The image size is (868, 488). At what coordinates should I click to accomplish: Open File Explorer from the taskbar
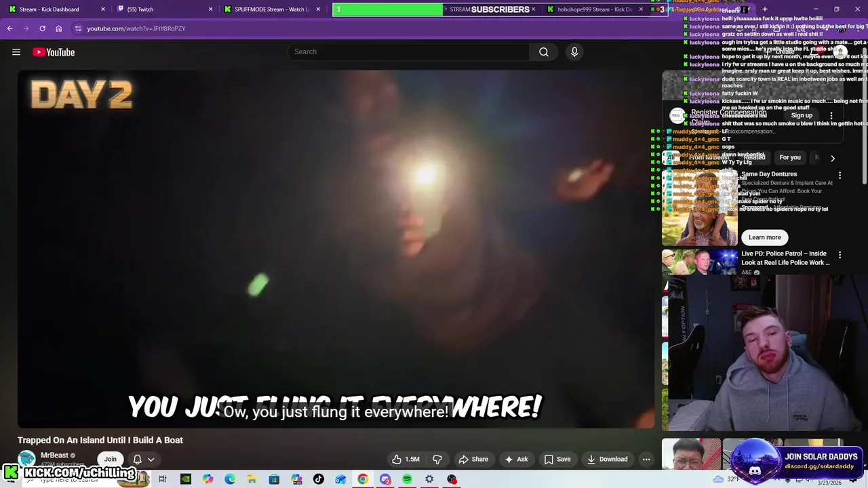pyautogui.click(x=252, y=479)
